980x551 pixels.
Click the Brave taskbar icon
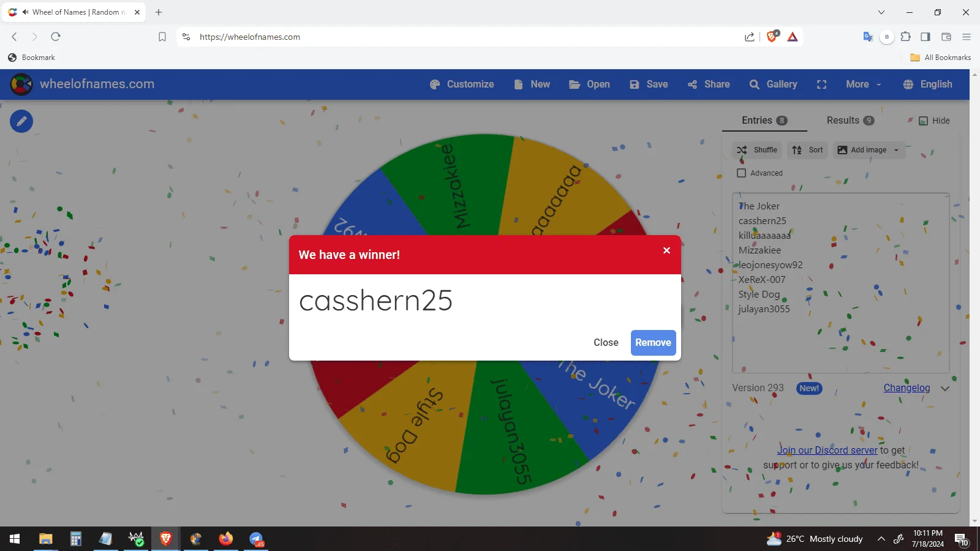tap(165, 539)
